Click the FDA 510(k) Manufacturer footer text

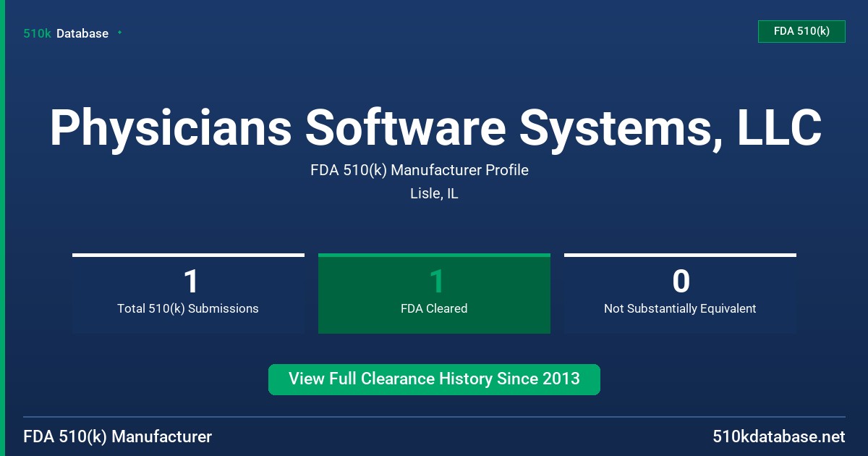coord(118,436)
